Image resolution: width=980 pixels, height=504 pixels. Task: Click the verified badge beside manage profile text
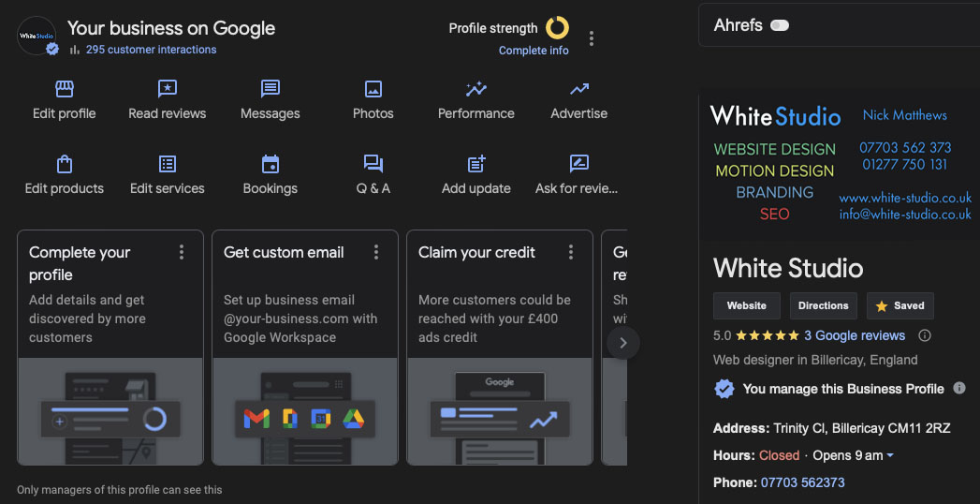click(724, 389)
